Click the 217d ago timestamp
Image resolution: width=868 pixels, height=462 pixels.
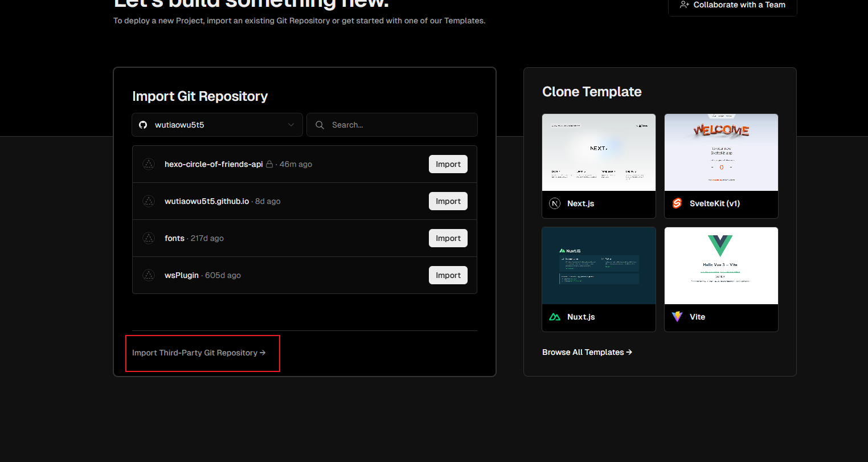[207, 238]
